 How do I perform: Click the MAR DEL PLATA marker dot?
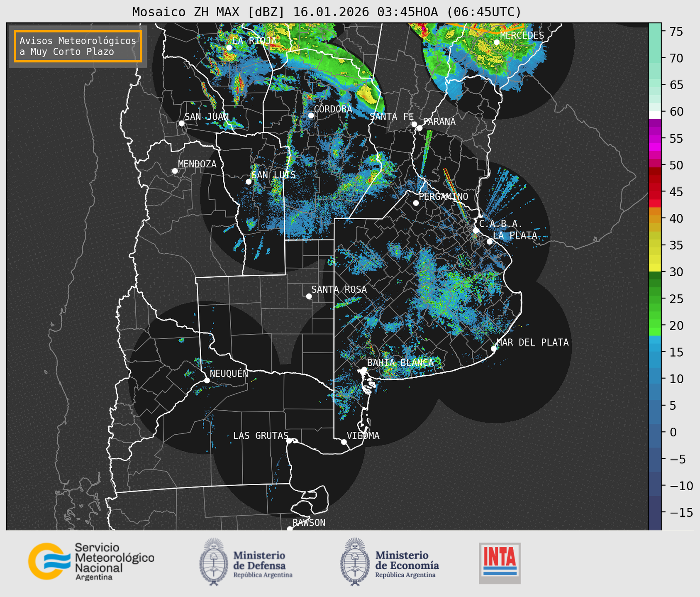[494, 349]
